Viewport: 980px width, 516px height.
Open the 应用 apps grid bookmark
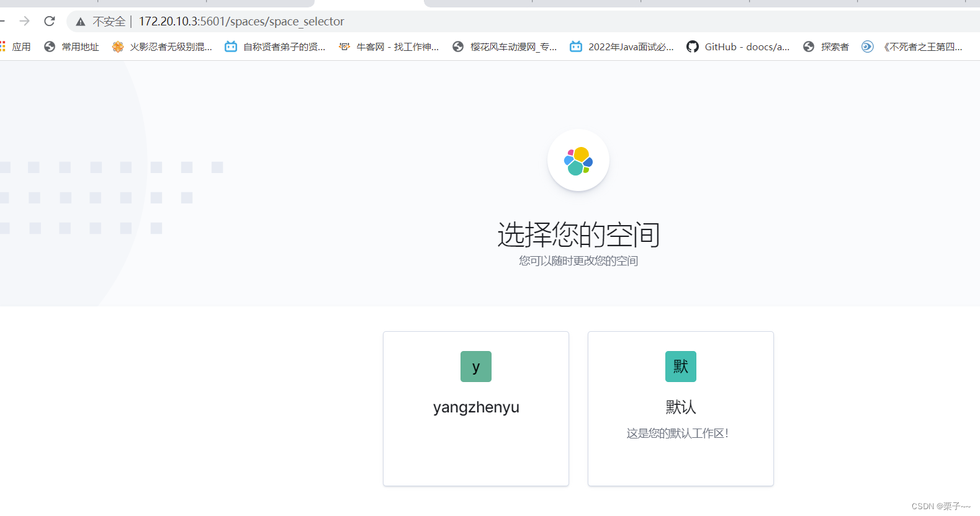[x=16, y=47]
